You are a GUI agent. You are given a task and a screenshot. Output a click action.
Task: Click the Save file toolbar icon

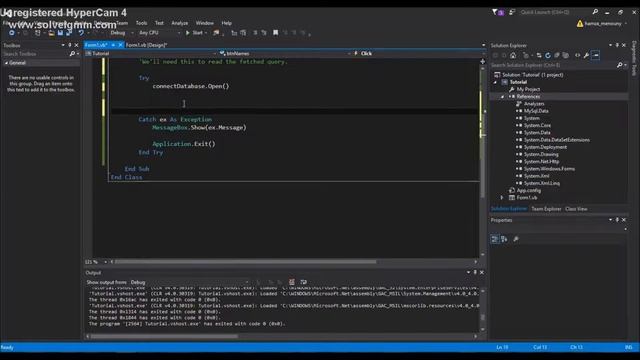click(x=60, y=33)
